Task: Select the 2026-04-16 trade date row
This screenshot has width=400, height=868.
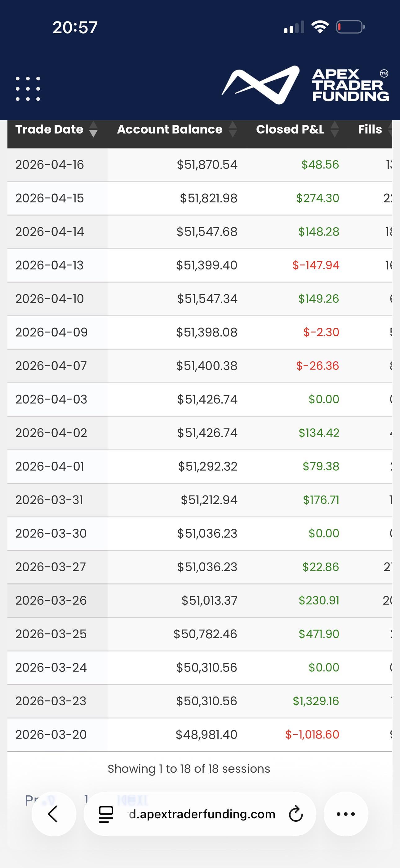Action: click(50, 165)
